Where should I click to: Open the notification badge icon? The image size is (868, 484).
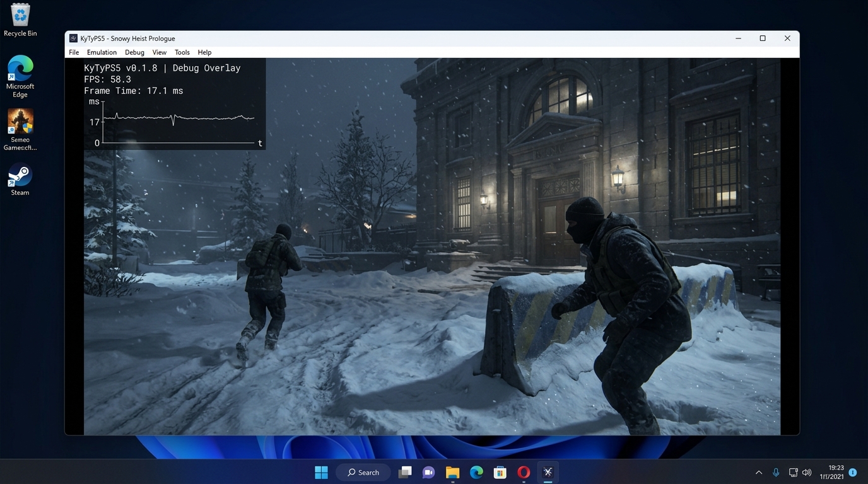tap(853, 472)
